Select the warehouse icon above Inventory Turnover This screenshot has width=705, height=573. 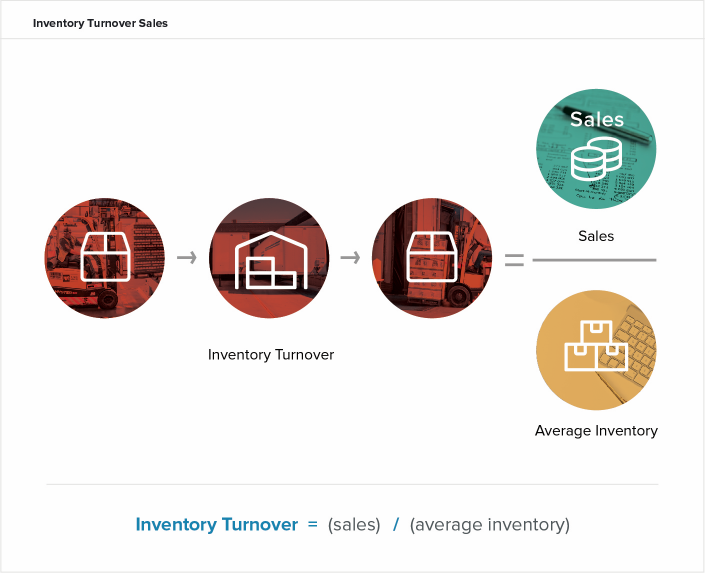pos(269,258)
